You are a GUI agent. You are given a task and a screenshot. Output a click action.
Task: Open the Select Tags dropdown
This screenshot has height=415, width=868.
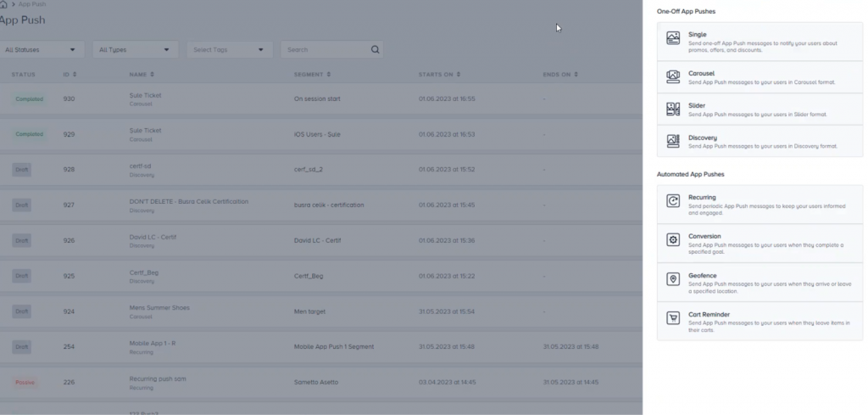tap(230, 50)
